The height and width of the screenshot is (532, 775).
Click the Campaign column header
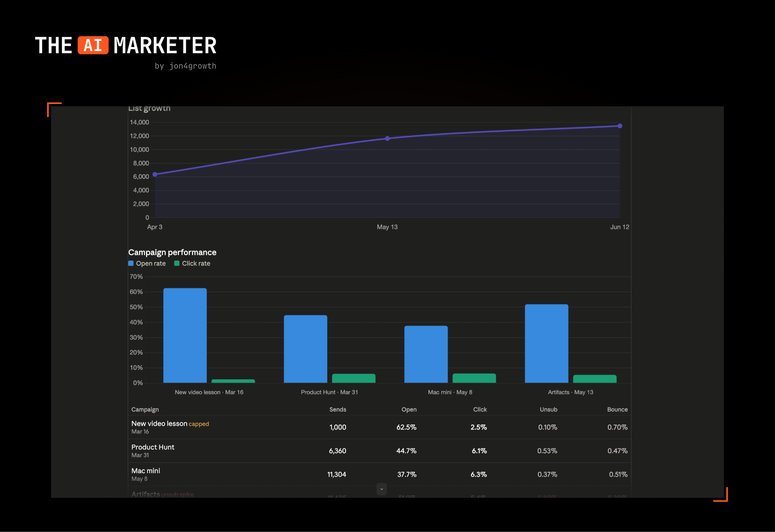[x=145, y=409]
